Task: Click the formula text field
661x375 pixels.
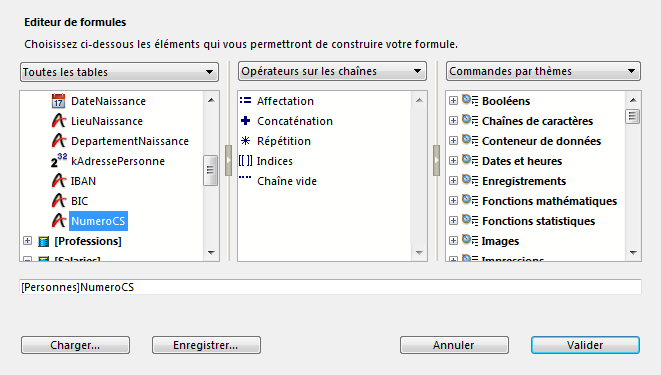Action: coord(330,287)
